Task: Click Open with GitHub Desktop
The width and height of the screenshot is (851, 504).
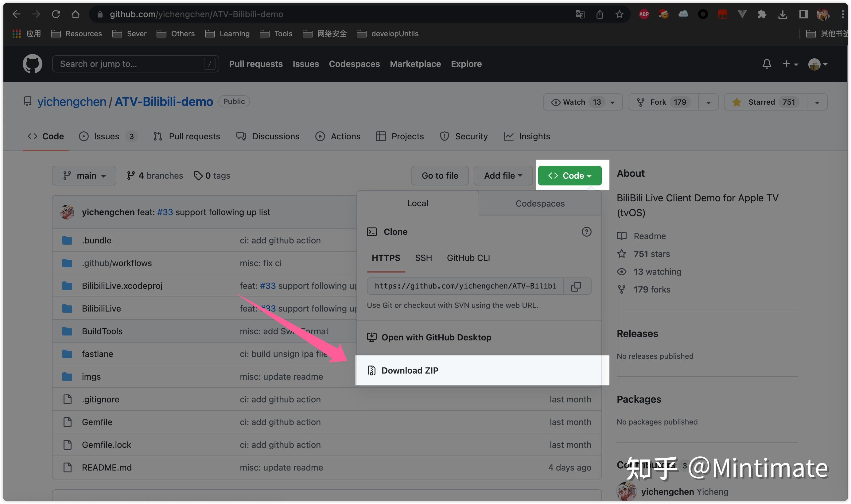Action: [x=436, y=338]
